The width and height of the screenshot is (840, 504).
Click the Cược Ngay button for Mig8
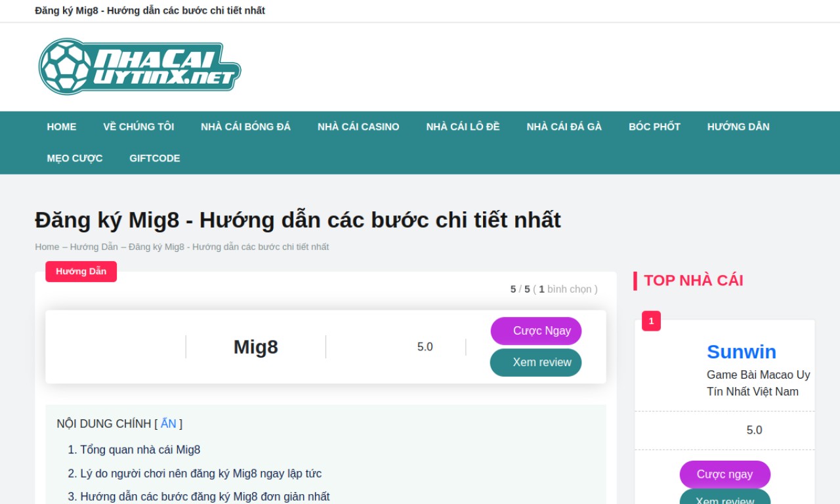coord(536,331)
